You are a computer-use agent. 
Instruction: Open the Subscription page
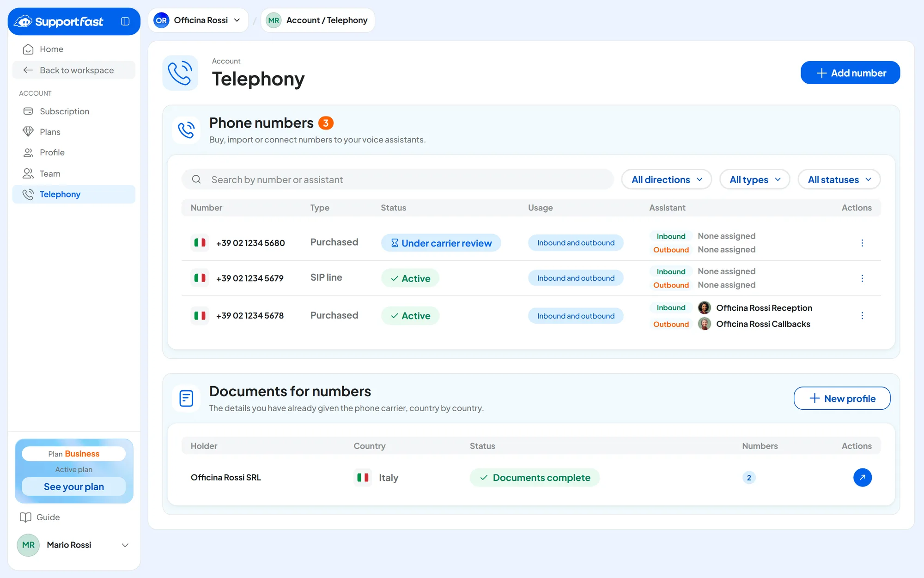click(x=74, y=111)
